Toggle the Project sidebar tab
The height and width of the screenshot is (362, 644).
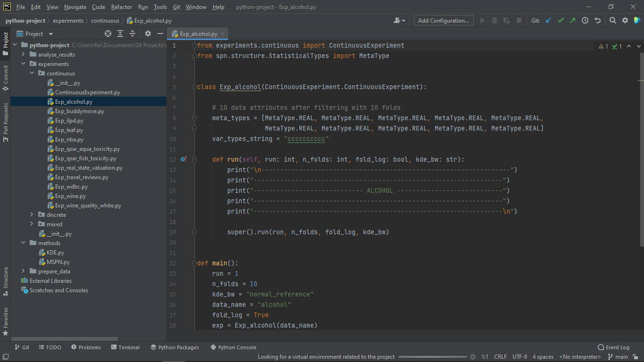5,43
